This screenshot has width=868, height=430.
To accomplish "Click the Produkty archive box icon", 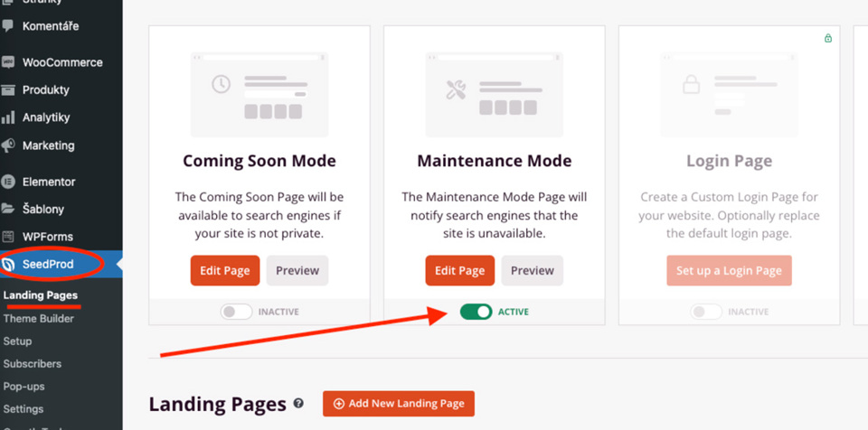I will click(x=8, y=89).
